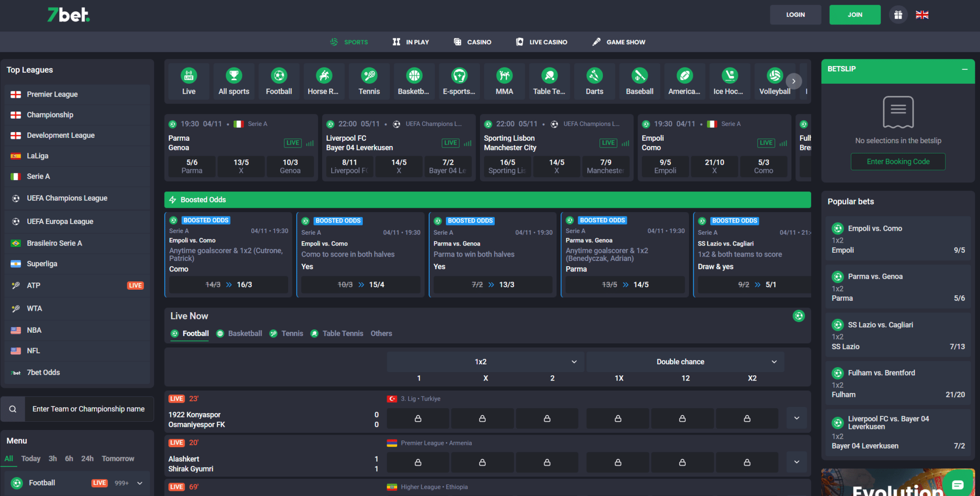980x496 pixels.
Task: Go to Sports section
Action: point(349,42)
